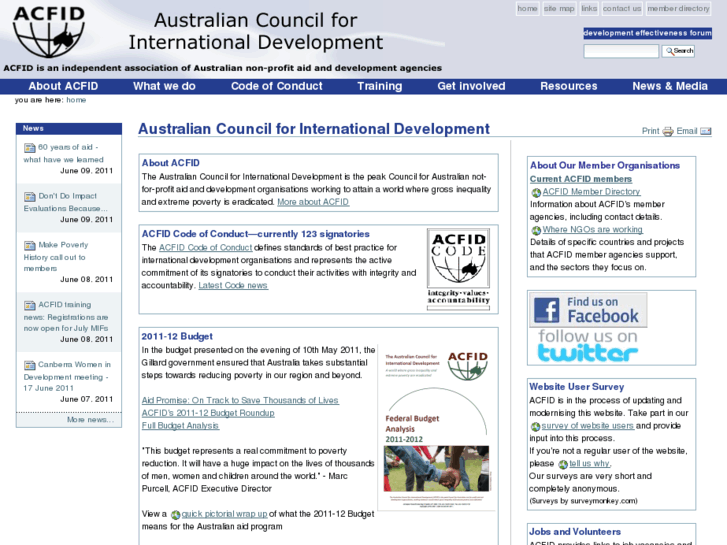Open '60 years of aid' news item

64,153
